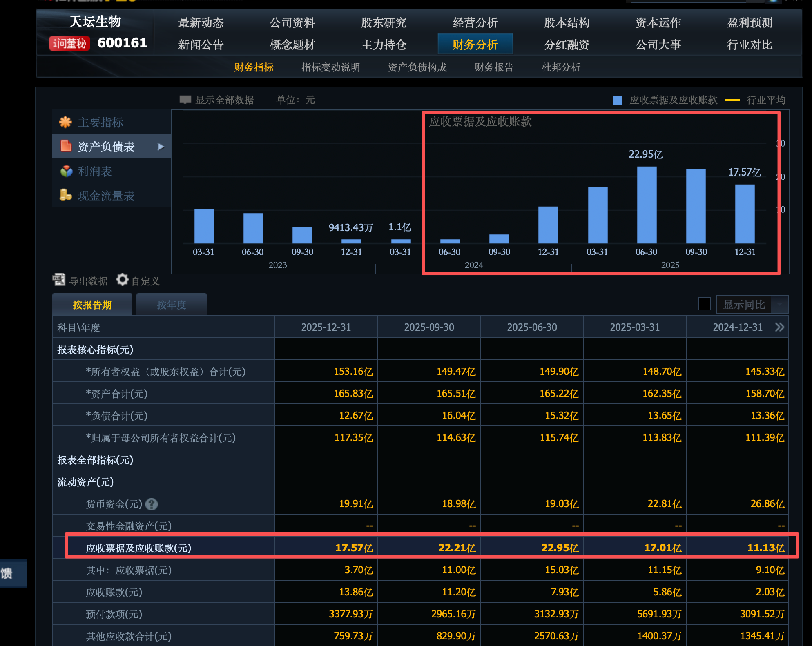
Task: Click the 问董秘 red badge icon
Action: point(69,43)
